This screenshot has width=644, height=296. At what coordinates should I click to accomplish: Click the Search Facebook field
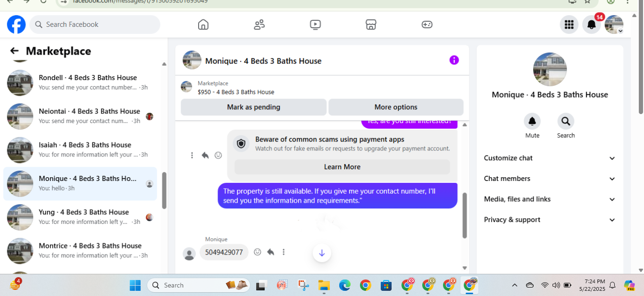pyautogui.click(x=95, y=25)
